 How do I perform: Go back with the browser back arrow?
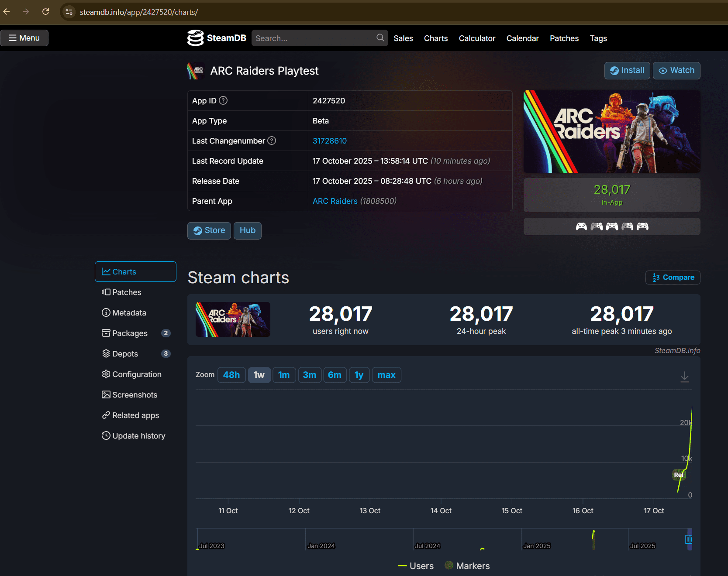pyautogui.click(x=7, y=12)
